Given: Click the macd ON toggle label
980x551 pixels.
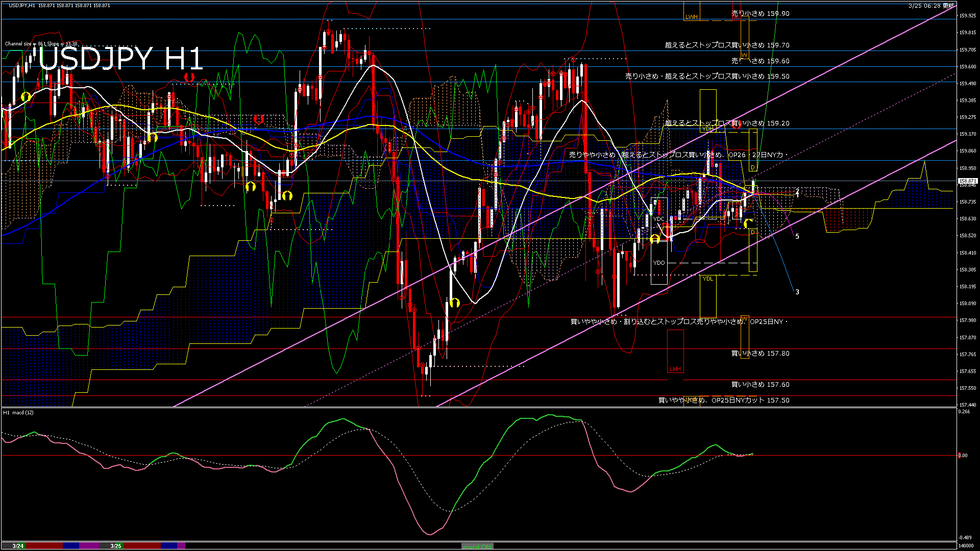Looking at the screenshot, I should (477, 546).
